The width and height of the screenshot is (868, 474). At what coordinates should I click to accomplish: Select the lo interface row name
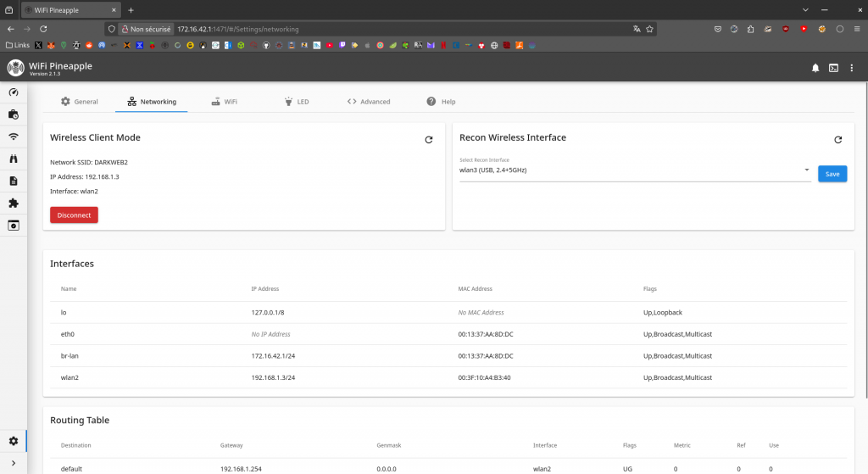click(x=63, y=312)
